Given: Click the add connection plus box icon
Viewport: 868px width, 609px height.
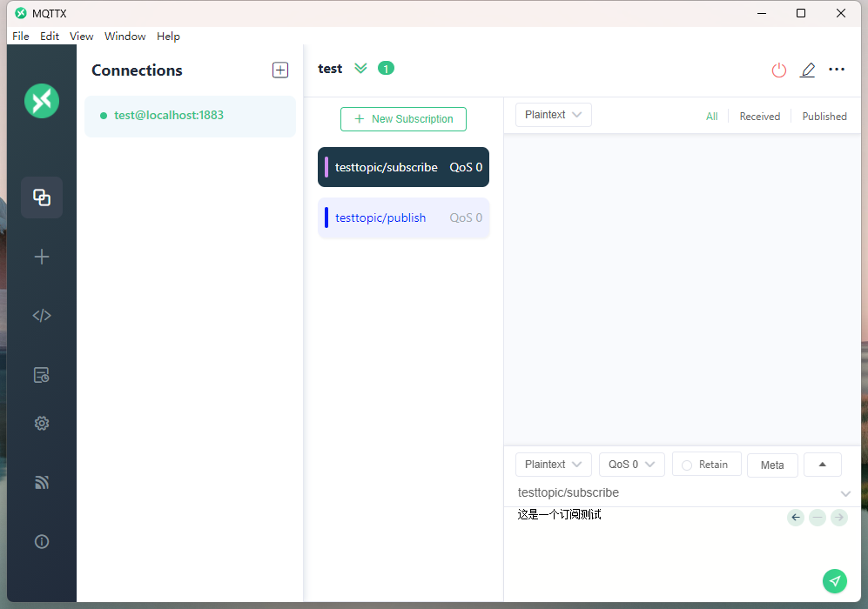Looking at the screenshot, I should (x=280, y=70).
